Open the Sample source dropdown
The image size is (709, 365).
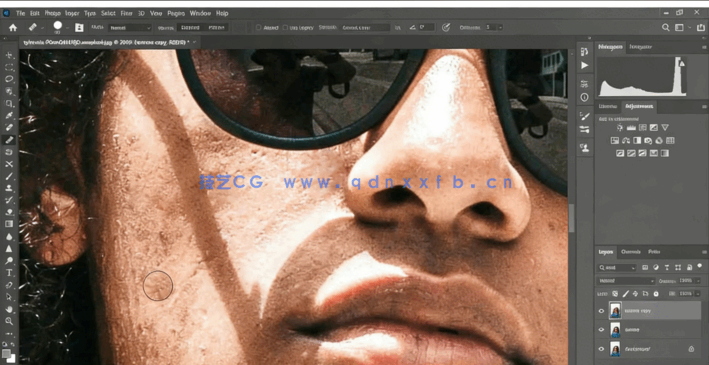click(366, 28)
